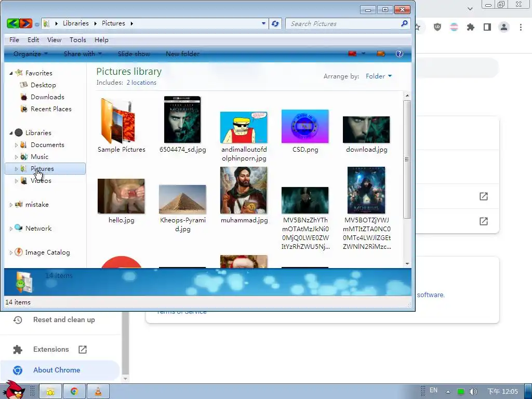Click the New folder button
Viewport: 532px width, 399px height.
[x=182, y=54]
